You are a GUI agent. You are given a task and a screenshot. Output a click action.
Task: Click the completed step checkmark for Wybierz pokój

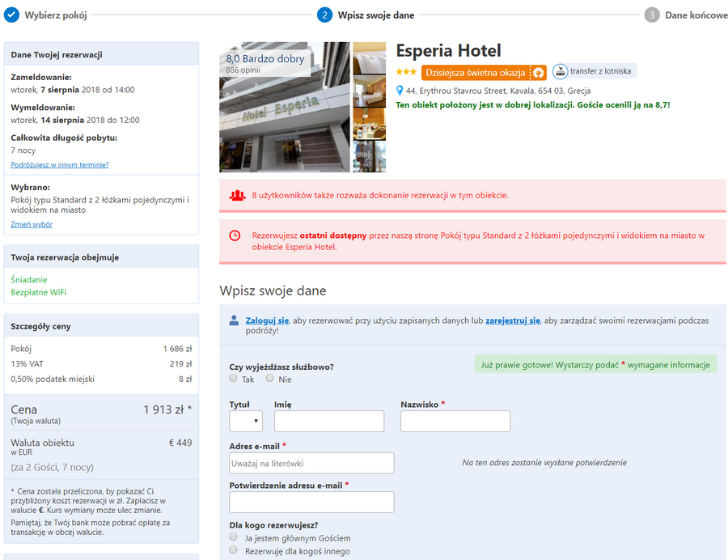click(x=11, y=15)
